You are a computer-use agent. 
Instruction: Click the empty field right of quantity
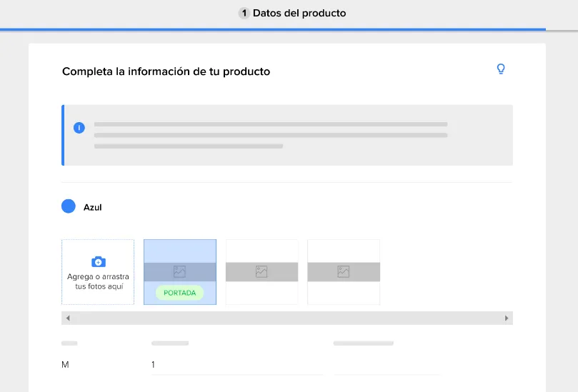pyautogui.click(x=387, y=365)
